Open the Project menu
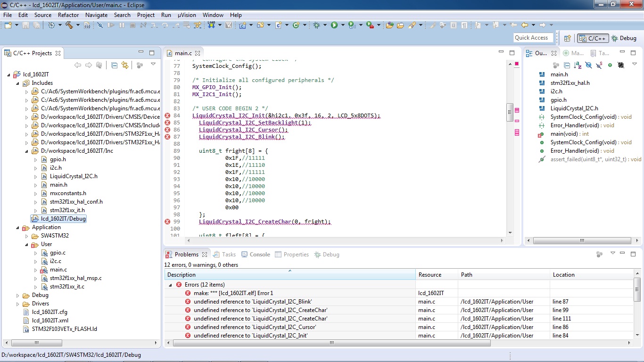Image resolution: width=644 pixels, height=362 pixels. click(146, 15)
